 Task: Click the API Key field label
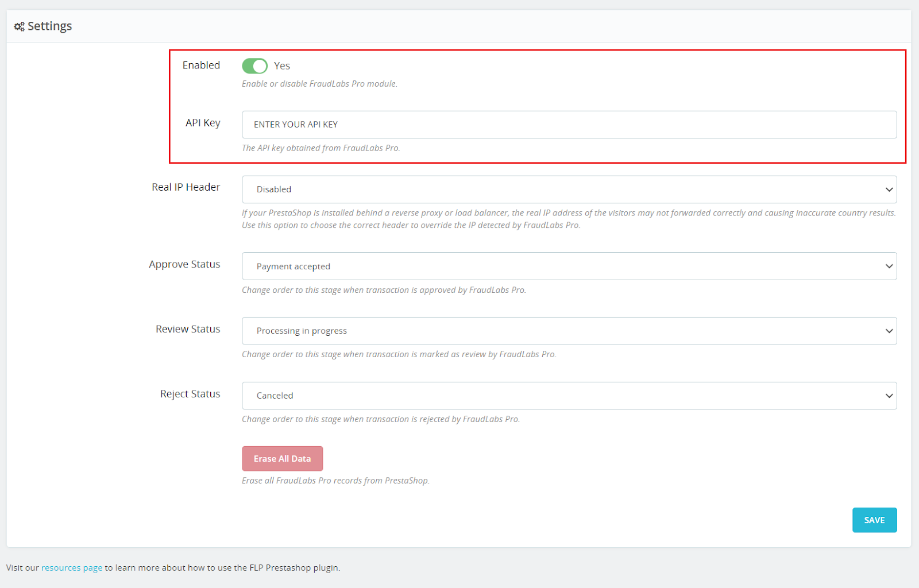click(x=203, y=123)
